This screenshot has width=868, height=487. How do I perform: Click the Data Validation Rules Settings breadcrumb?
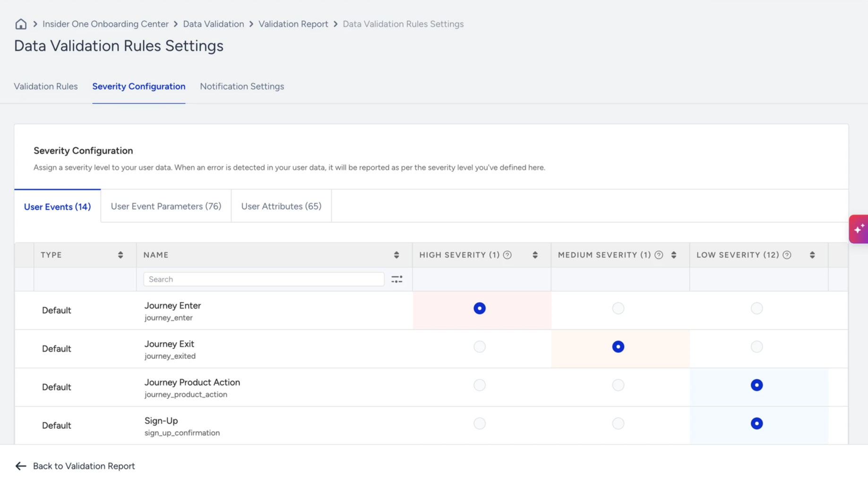pos(403,24)
